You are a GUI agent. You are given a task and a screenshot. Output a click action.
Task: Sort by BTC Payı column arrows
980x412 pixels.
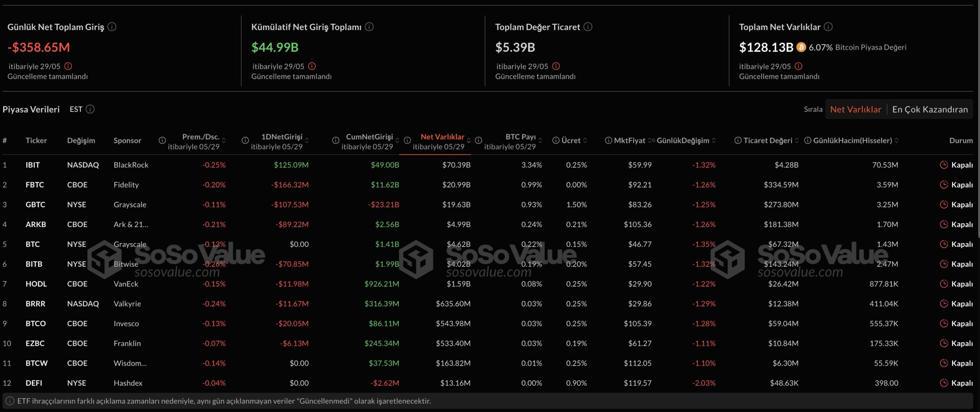pos(540,141)
